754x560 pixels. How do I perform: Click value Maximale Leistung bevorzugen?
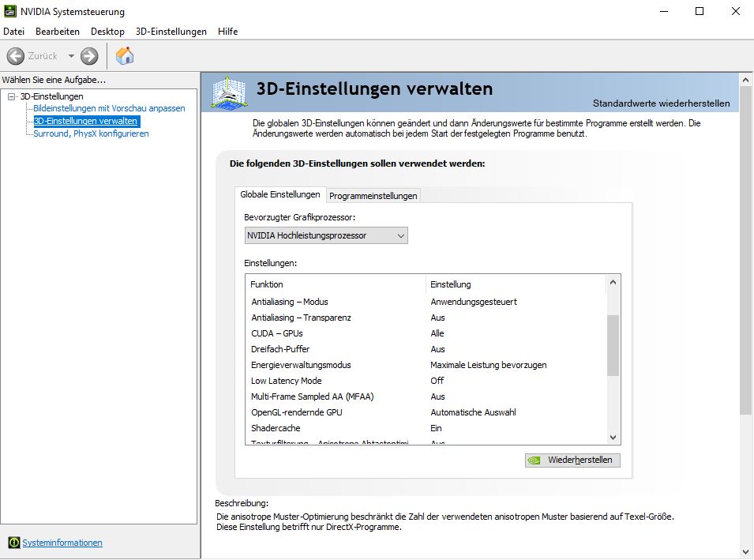click(x=489, y=365)
